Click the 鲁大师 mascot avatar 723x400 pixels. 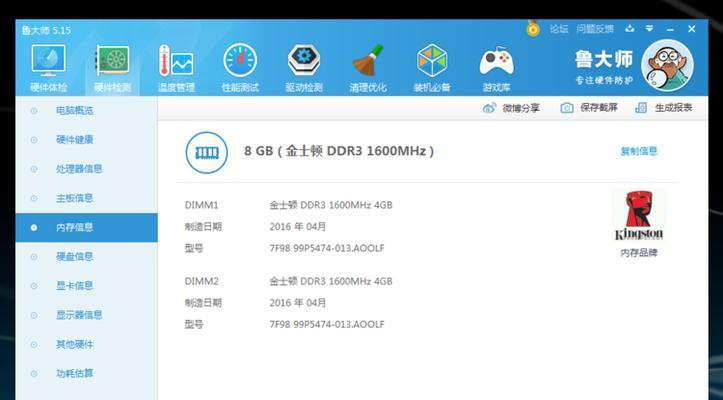click(667, 66)
